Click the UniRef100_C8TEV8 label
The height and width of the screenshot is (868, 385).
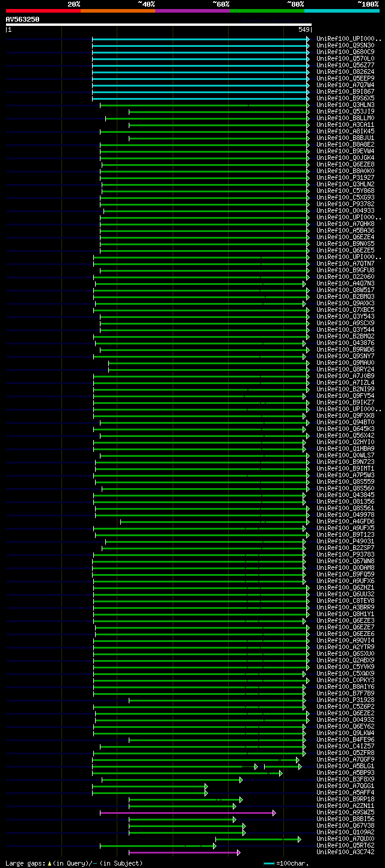[x=345, y=601]
